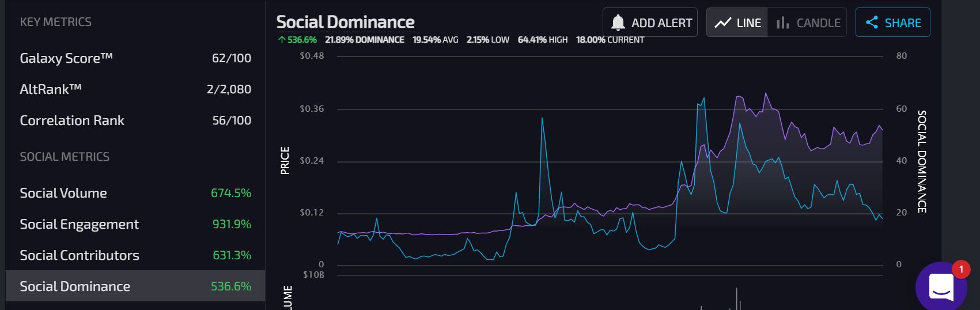
Task: Click the $0.24 price axis tick
Action: [x=312, y=161]
